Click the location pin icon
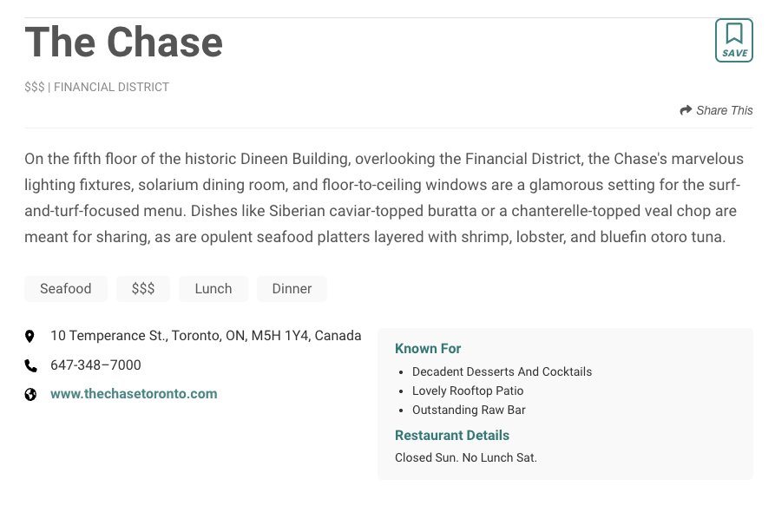 point(30,336)
